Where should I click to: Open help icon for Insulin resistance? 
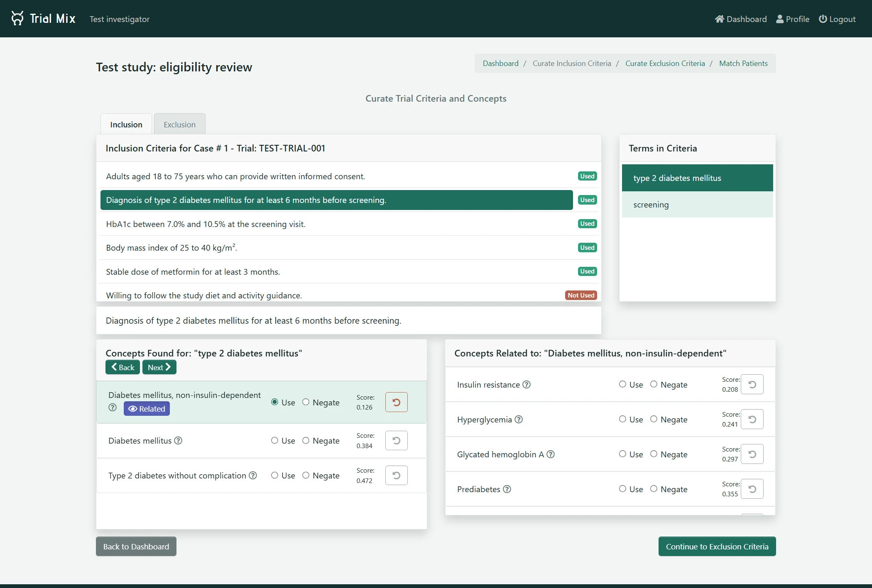527,384
